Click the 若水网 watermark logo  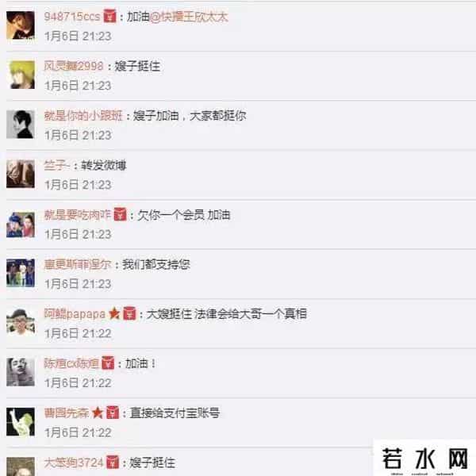(424, 459)
